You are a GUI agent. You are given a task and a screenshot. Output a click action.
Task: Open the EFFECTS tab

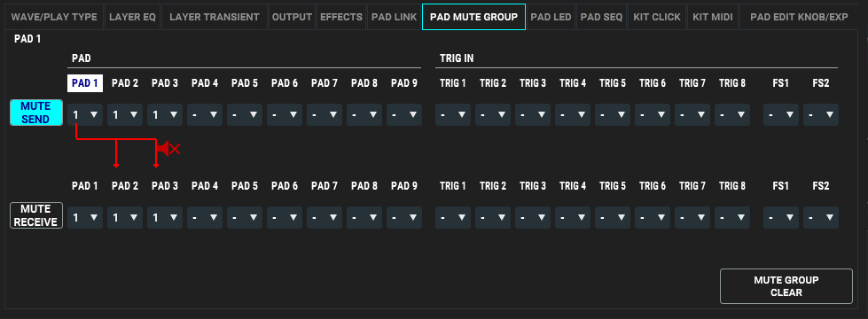click(x=341, y=17)
